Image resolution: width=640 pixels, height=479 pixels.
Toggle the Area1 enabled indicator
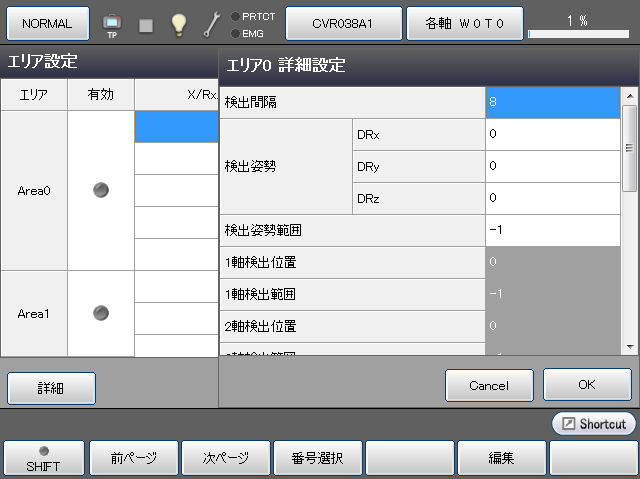(x=100, y=313)
